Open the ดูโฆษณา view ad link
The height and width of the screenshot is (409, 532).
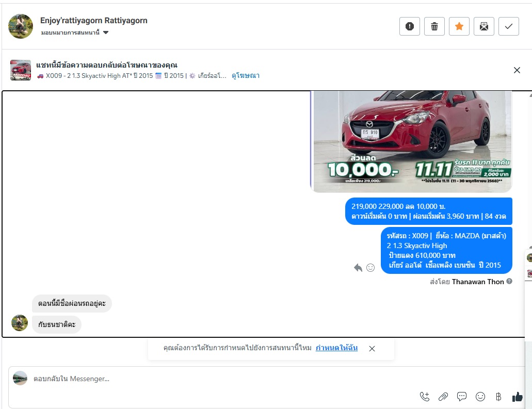point(246,76)
